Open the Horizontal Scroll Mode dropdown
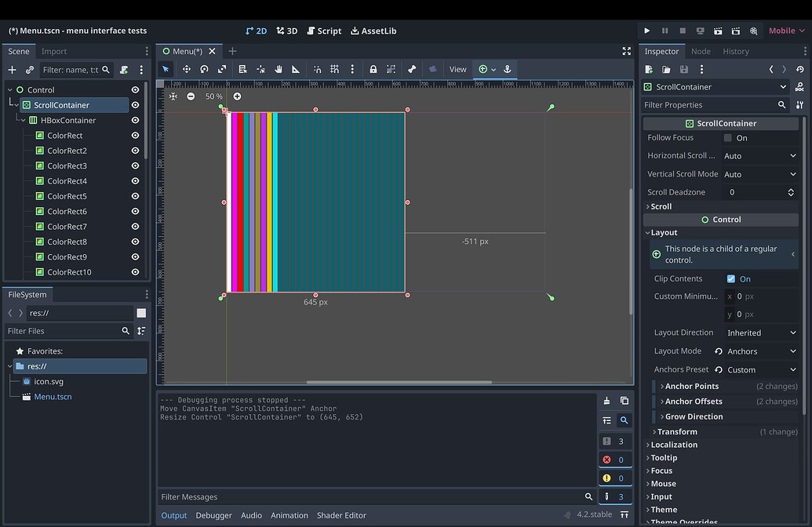 (759, 156)
